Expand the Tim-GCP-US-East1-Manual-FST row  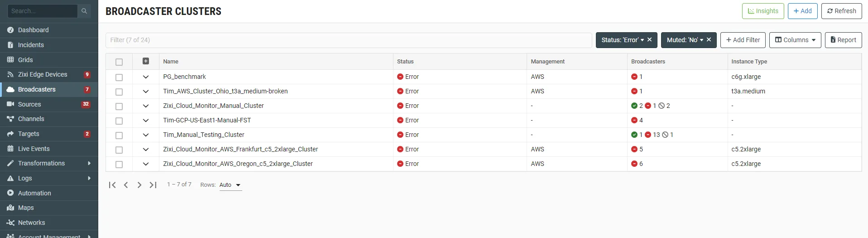146,121
